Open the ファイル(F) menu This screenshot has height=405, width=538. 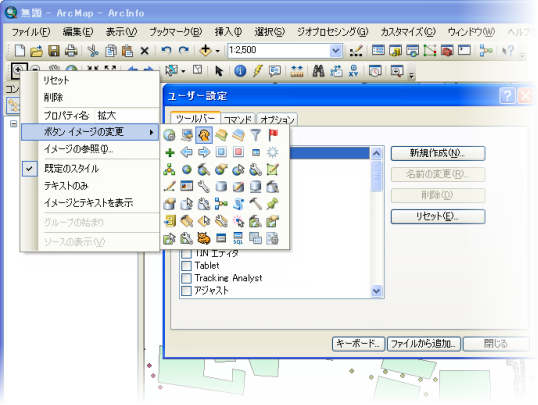click(x=31, y=32)
